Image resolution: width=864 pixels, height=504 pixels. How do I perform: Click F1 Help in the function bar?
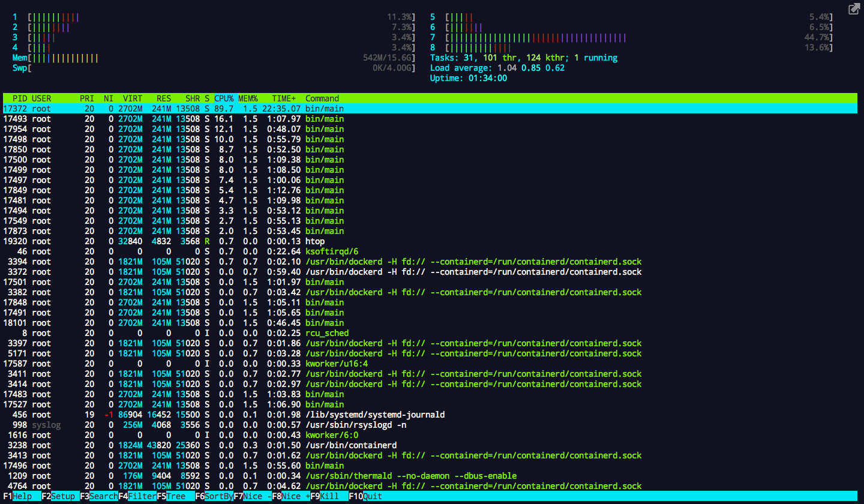pos(17,496)
